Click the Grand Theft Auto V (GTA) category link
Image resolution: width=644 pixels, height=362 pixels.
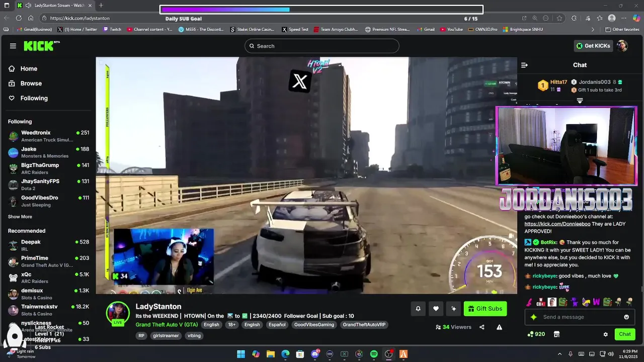point(167,325)
